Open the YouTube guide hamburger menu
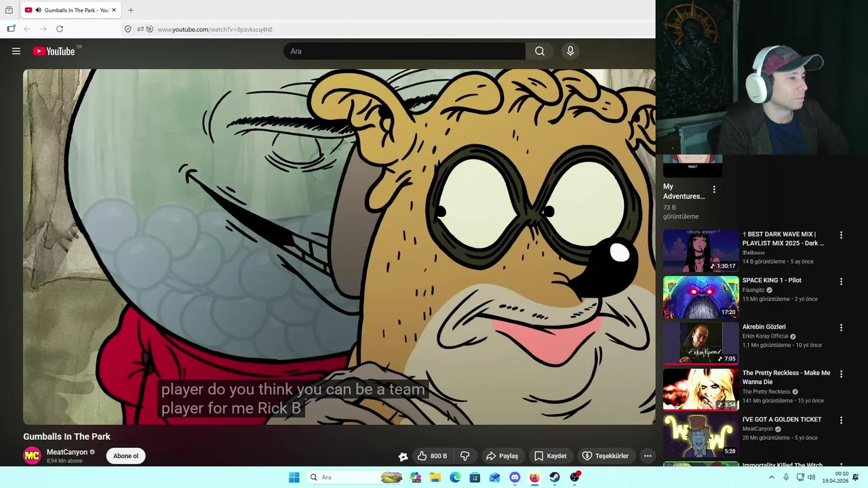Image resolution: width=868 pixels, height=488 pixels. coord(16,51)
